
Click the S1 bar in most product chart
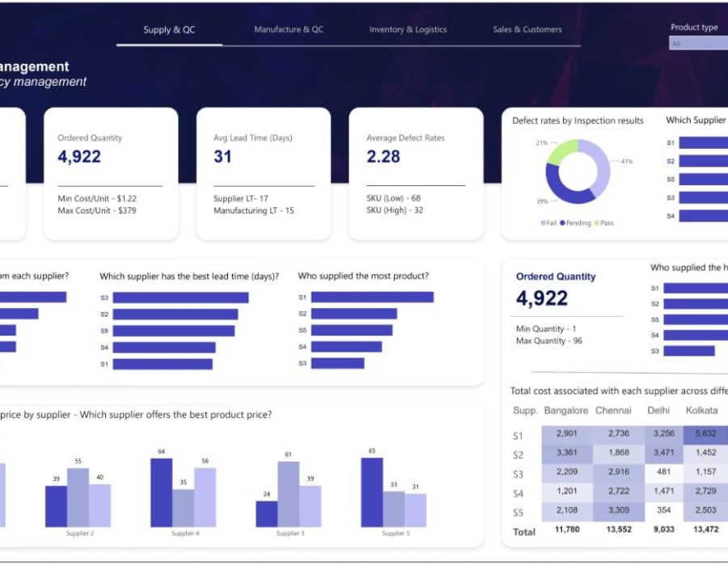(372, 298)
